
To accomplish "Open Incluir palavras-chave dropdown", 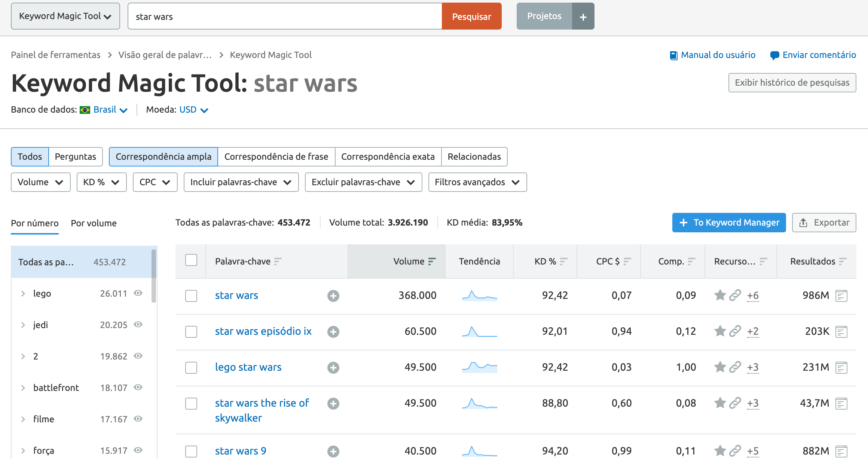I will (x=241, y=182).
